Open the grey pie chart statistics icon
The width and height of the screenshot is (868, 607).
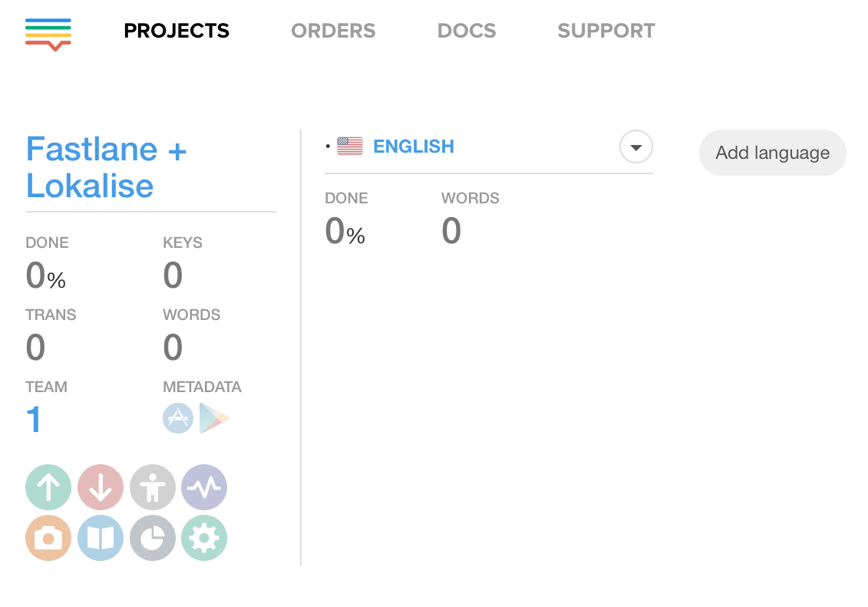point(153,538)
